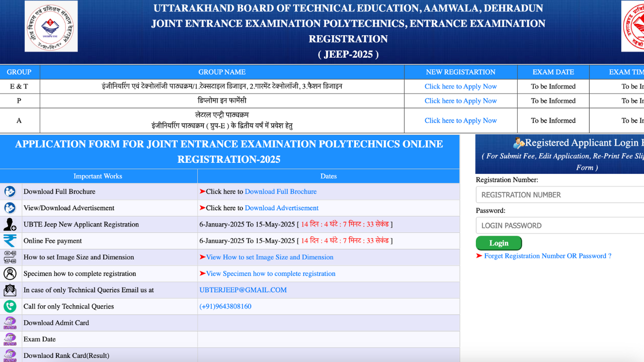The height and width of the screenshot is (362, 644).
Task: Click the Online Fee payment label
Action: [53, 241]
